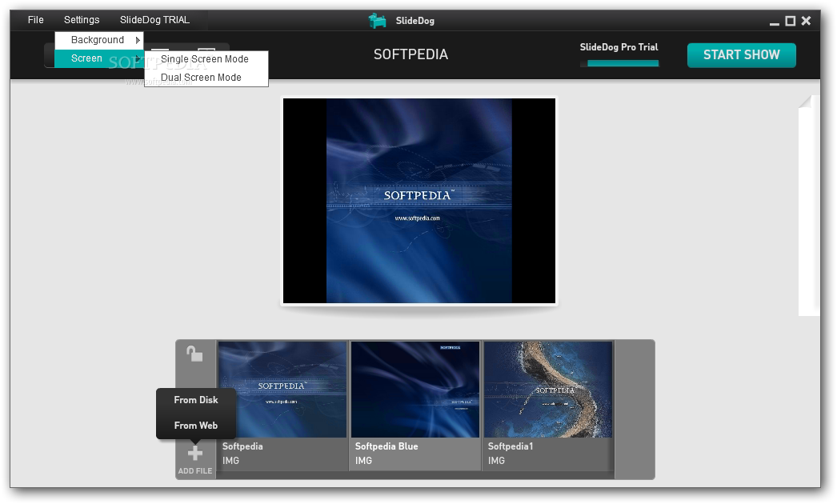Open the File menu
This screenshot has height=504, width=837.
(x=36, y=20)
